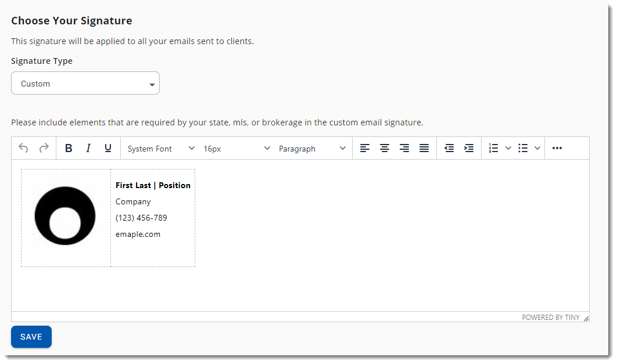Click the Undo arrow icon
This screenshot has height=364, width=617.
tap(23, 148)
